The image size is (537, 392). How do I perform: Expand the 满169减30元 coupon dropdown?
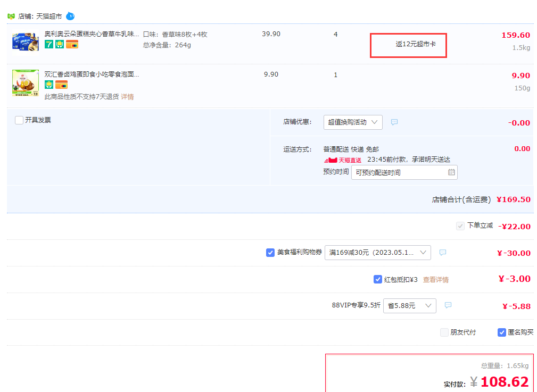(x=378, y=253)
